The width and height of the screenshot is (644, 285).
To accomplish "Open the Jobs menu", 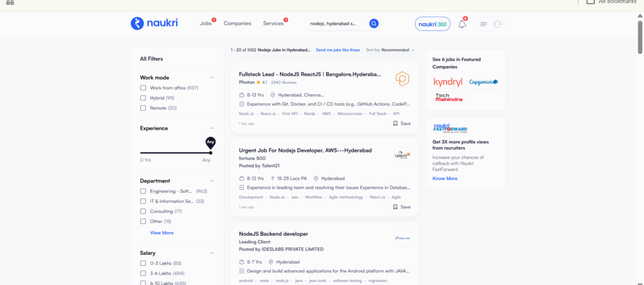I will click(x=206, y=23).
